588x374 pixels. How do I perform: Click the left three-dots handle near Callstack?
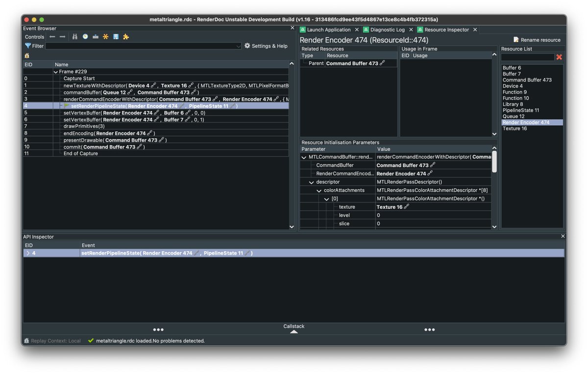tap(158, 329)
